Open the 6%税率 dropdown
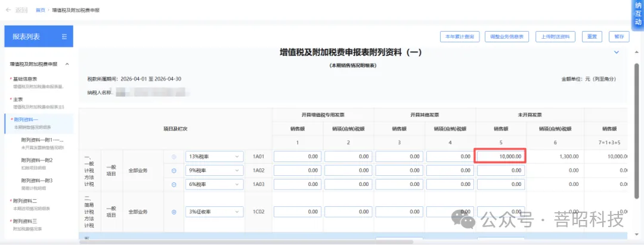 (x=215, y=184)
